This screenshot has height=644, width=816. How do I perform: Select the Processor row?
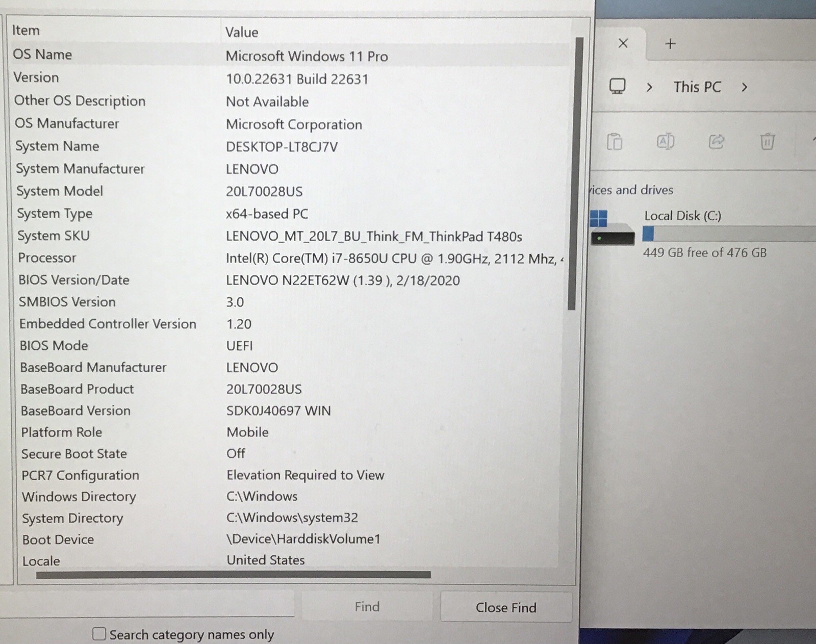(x=289, y=258)
